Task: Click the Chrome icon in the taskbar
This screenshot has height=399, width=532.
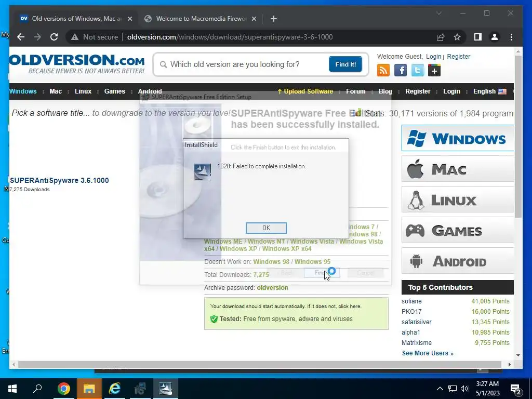Action: click(x=63, y=389)
